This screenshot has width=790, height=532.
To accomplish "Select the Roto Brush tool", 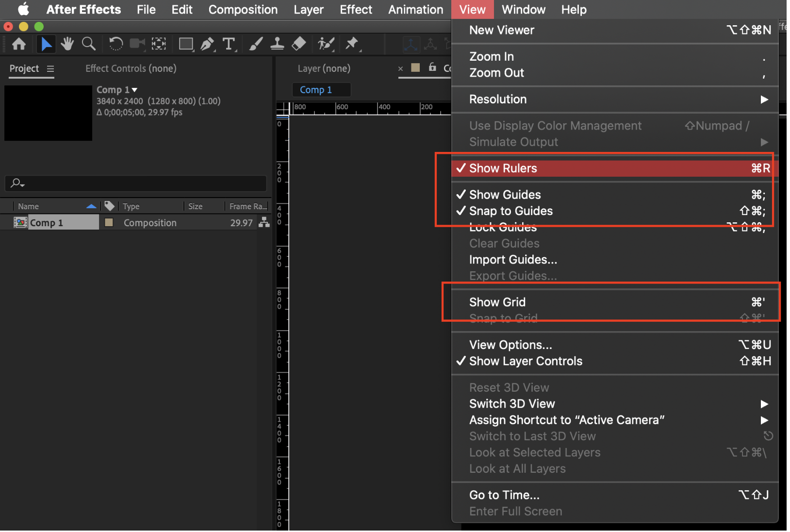I will pyautogui.click(x=326, y=44).
